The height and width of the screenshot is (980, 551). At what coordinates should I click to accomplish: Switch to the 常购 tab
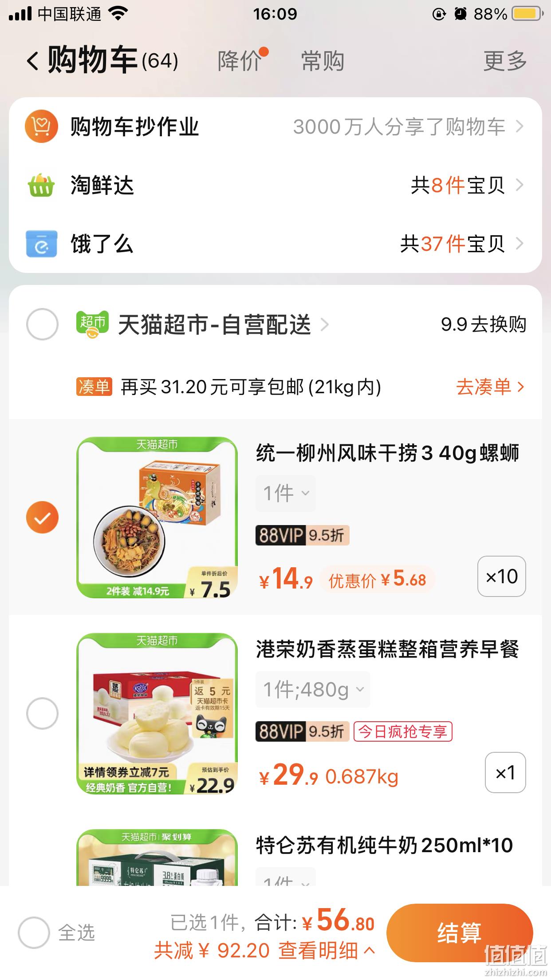tap(323, 61)
